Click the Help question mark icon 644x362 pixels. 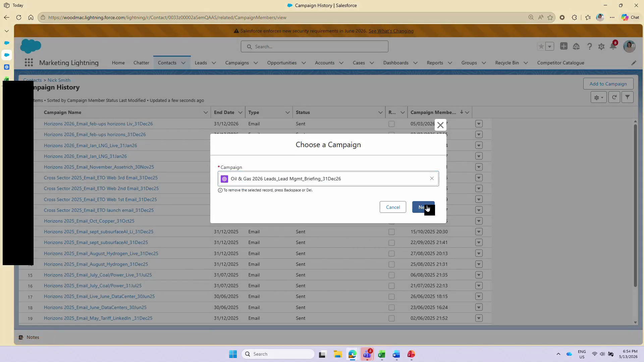(589, 47)
